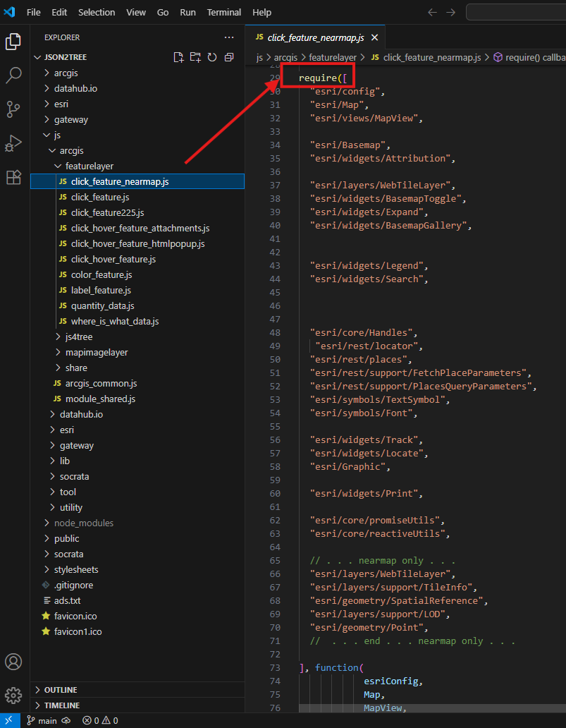Screen dimensions: 566x728
Task: Open the remote window indicator in status bar
Action: pyautogui.click(x=10, y=720)
